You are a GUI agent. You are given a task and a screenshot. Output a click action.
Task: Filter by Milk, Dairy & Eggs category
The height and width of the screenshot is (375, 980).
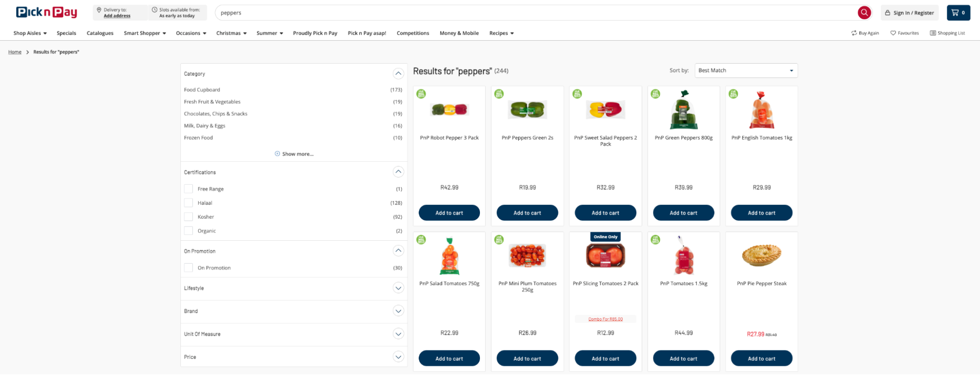[x=204, y=126]
